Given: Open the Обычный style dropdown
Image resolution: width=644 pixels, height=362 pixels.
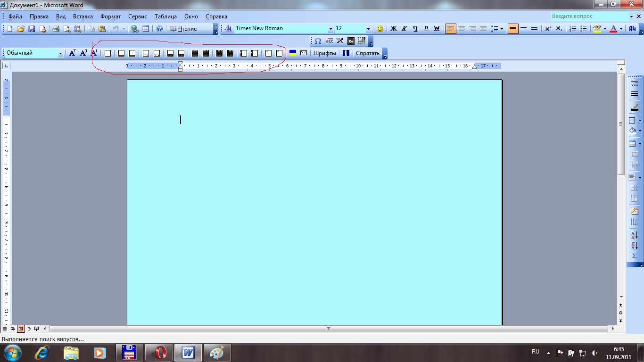Looking at the screenshot, I should [x=60, y=53].
